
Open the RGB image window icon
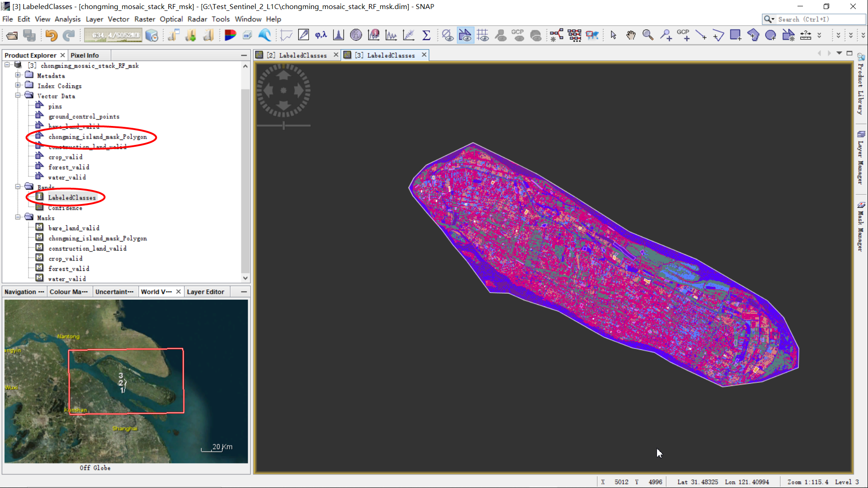[230, 36]
